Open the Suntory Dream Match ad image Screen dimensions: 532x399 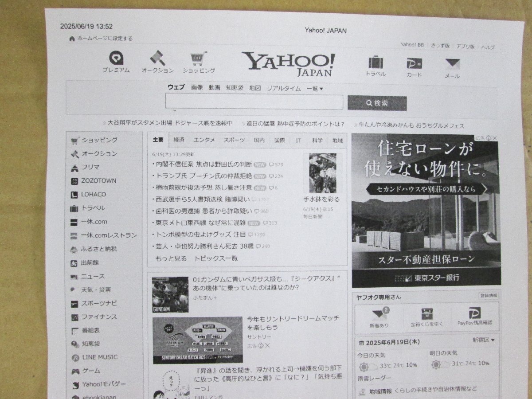(198, 340)
